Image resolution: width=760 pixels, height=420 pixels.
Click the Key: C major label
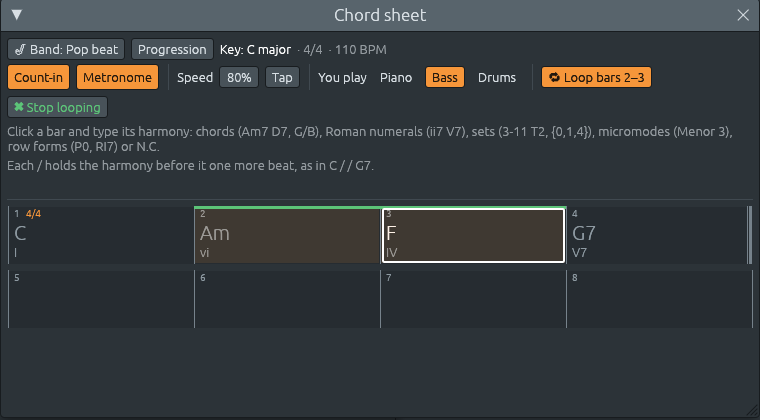click(255, 49)
